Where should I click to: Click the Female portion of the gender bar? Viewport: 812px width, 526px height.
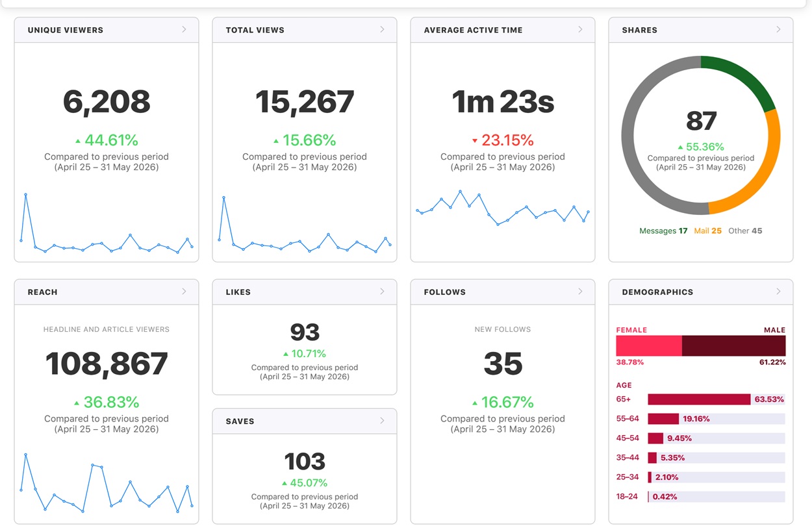(649, 345)
